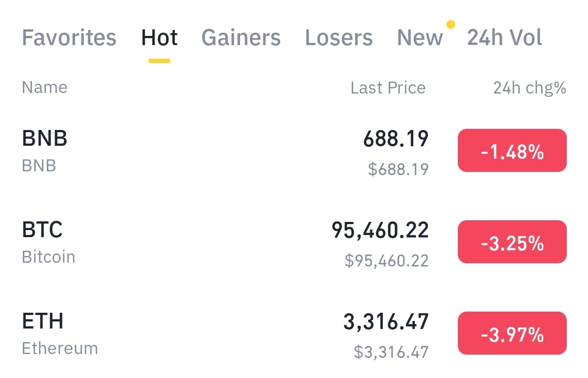The image size is (588, 378).
Task: Click ETH last price 3,316.47
Action: [x=385, y=322]
